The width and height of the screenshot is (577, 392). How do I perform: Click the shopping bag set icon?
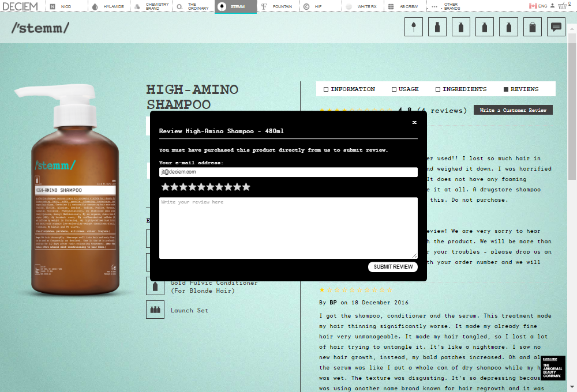click(532, 27)
